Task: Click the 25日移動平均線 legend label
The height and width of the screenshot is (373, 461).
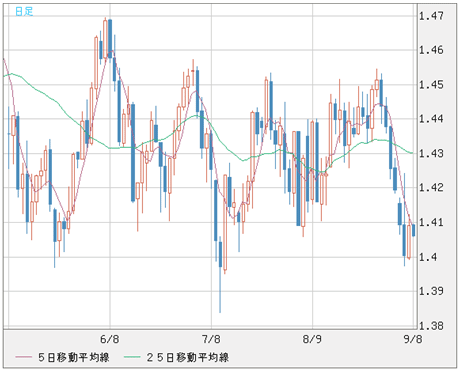Action: click(x=188, y=358)
